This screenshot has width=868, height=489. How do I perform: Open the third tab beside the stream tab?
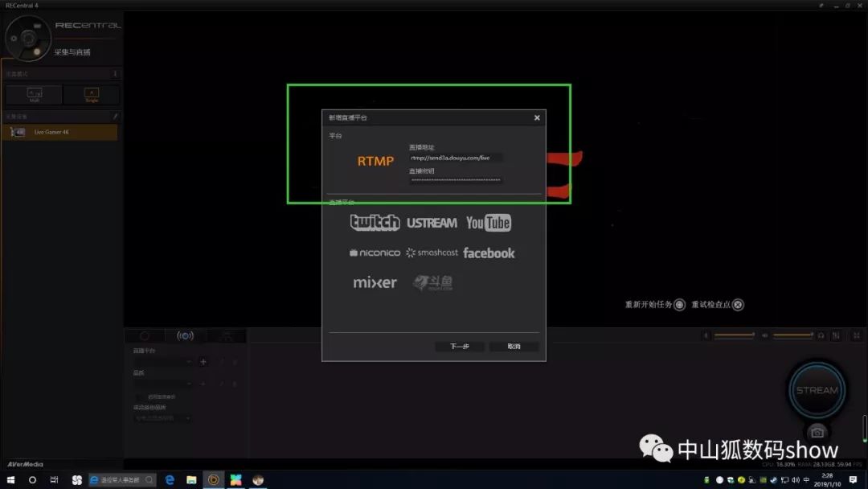point(227,335)
